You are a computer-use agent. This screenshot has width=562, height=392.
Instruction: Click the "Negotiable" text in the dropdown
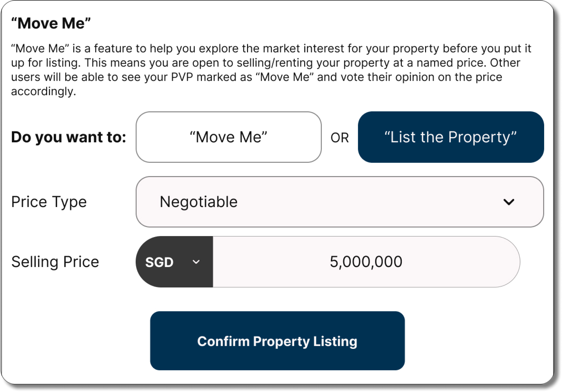tap(198, 202)
